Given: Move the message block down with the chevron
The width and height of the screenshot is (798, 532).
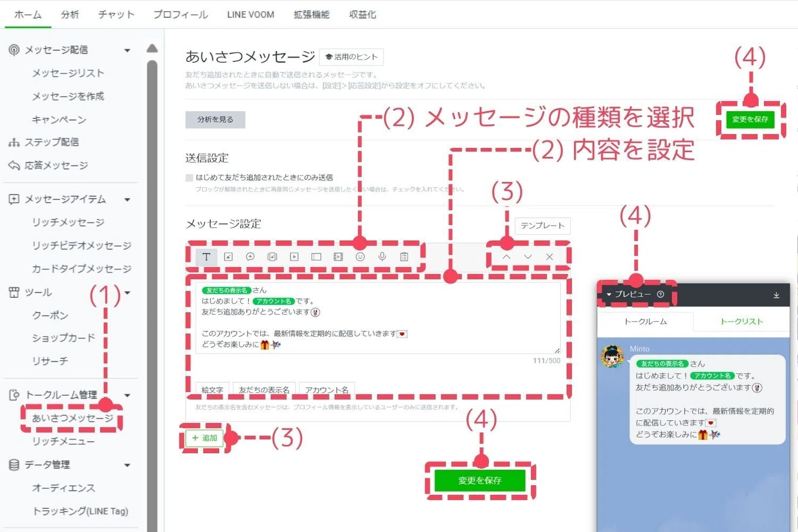Looking at the screenshot, I should pyautogui.click(x=528, y=257).
